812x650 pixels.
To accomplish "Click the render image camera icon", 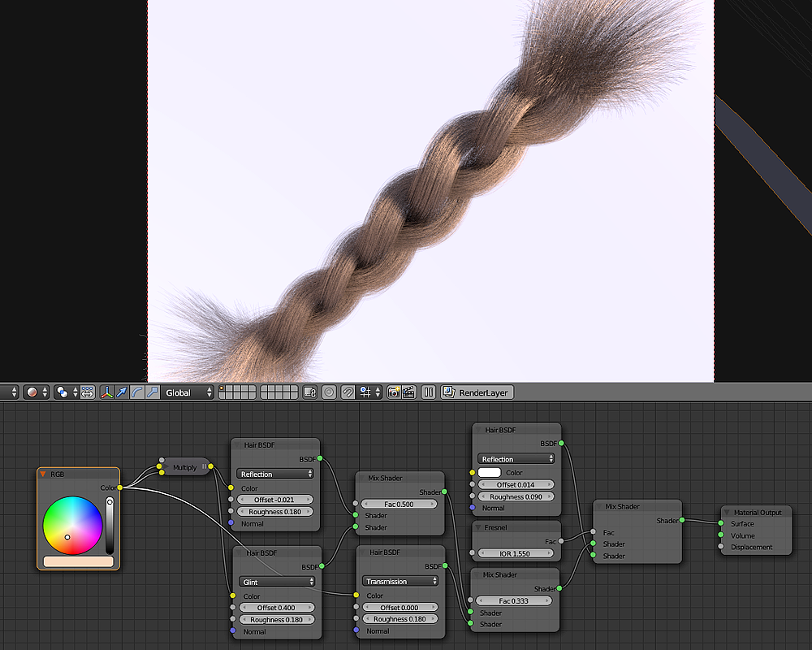I will pyautogui.click(x=394, y=392).
